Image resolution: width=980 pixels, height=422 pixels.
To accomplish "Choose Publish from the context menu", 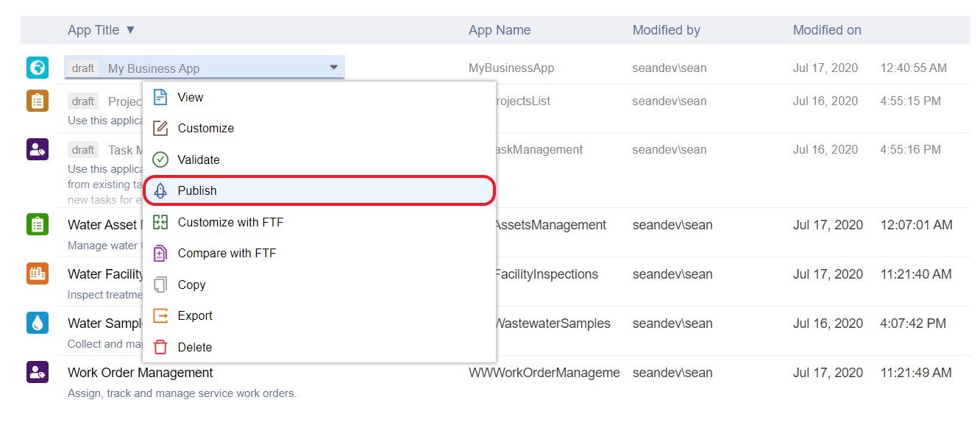I will point(197,190).
